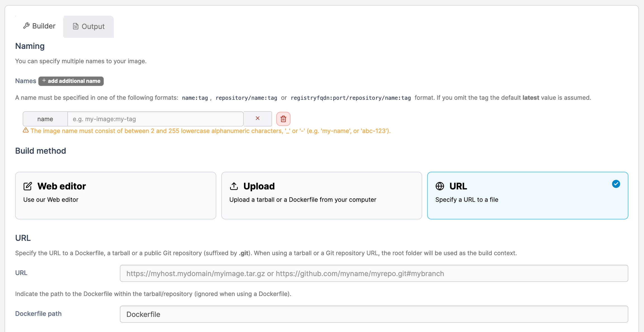The image size is (644, 332).
Task: Choose the Upload build method card
Action: (321, 195)
